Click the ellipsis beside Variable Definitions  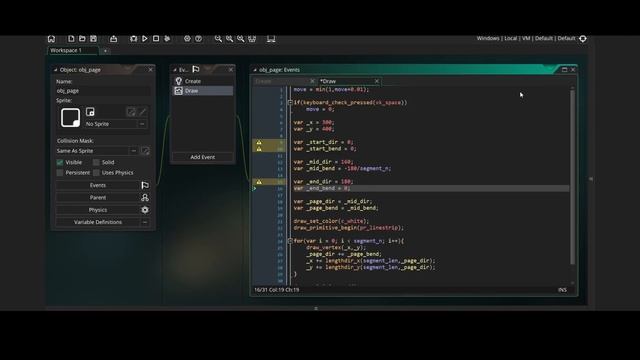click(x=145, y=222)
